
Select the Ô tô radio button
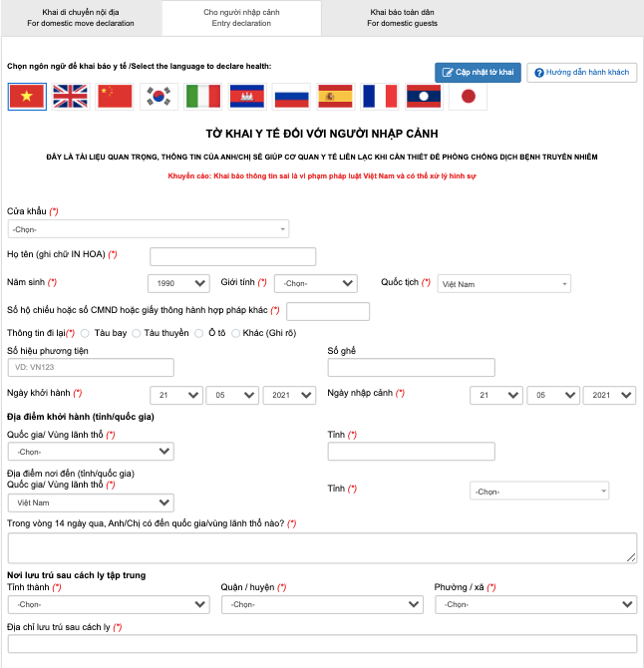199,333
